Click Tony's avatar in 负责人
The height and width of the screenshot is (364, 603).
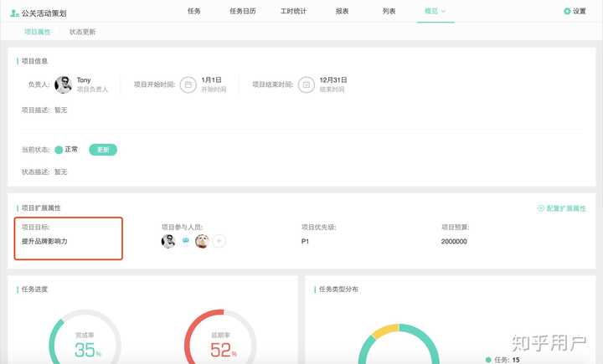coord(63,85)
